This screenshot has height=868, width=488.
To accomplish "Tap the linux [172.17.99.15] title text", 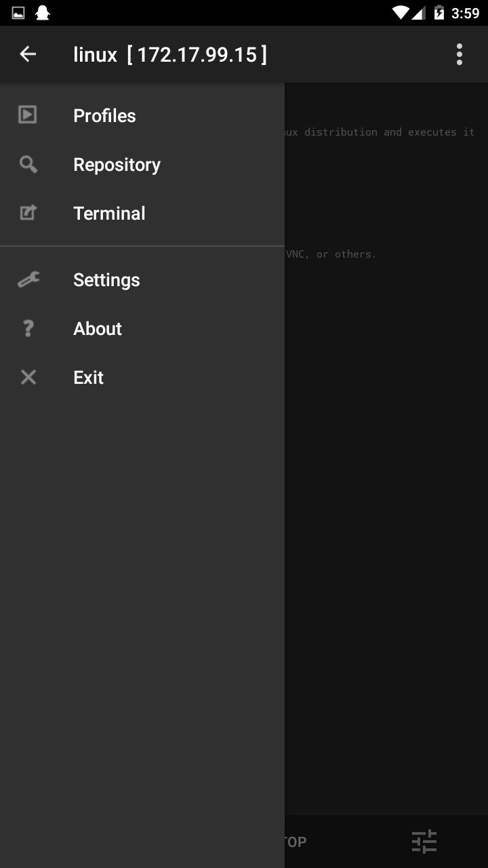I will pyautogui.click(x=169, y=54).
